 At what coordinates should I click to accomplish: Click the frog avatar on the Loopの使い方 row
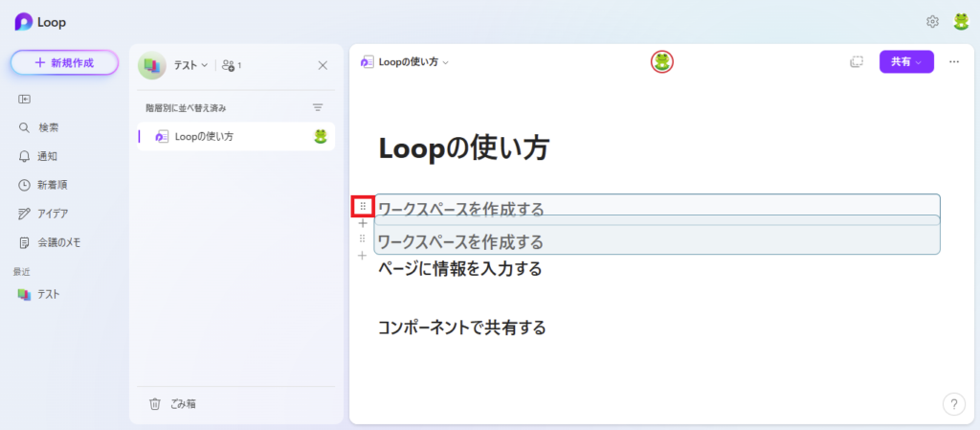click(x=321, y=136)
